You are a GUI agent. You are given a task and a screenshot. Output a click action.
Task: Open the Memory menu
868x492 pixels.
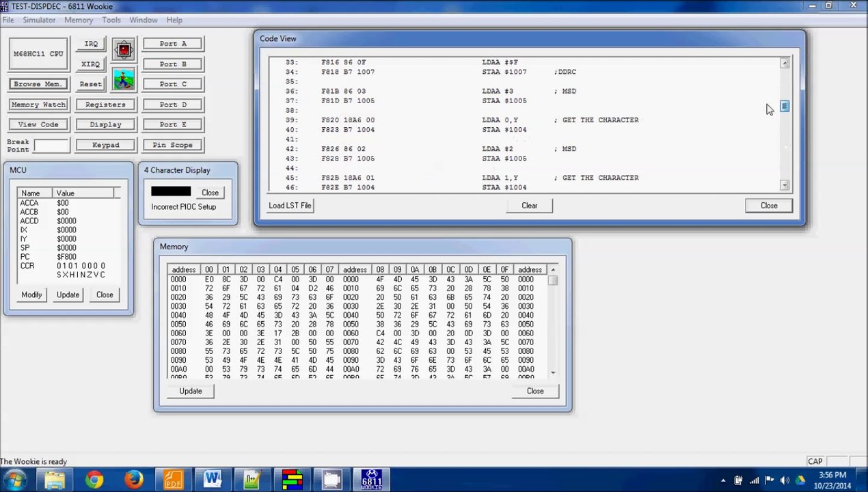click(79, 20)
